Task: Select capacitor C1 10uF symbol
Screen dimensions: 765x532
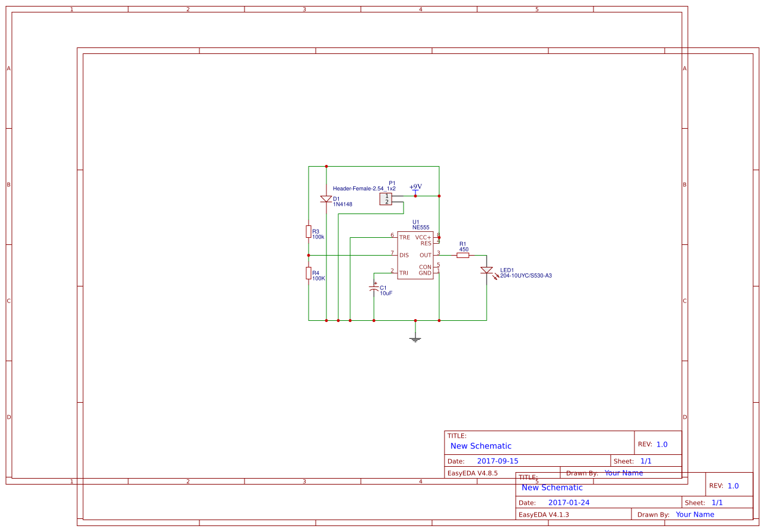Action: 374,288
